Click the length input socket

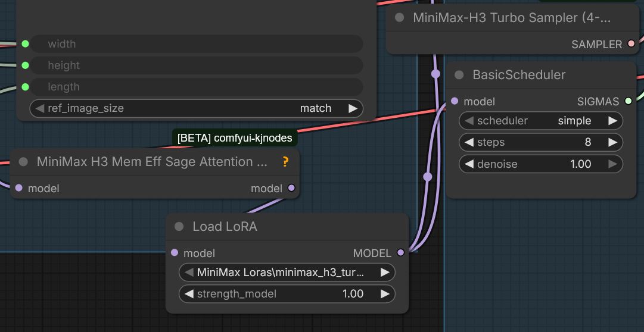pos(25,87)
